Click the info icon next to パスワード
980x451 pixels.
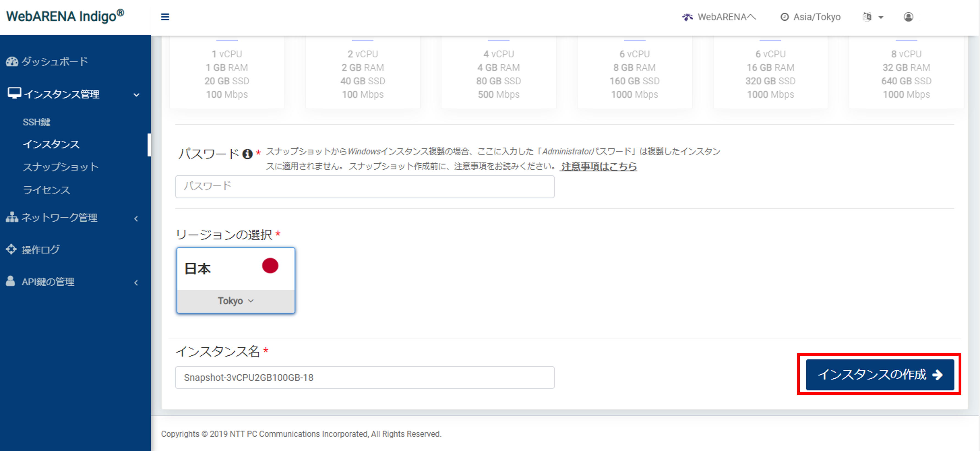[x=247, y=153]
